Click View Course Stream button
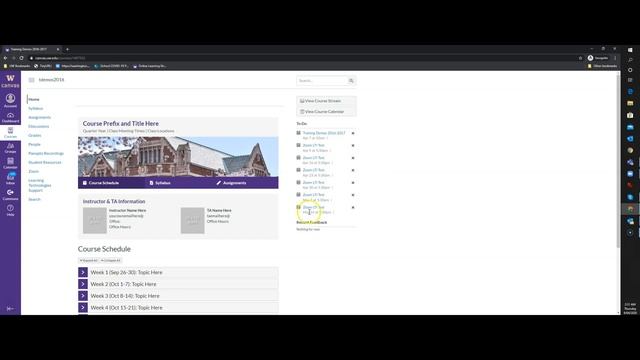Viewport: 640px width, 360px height. [x=326, y=101]
